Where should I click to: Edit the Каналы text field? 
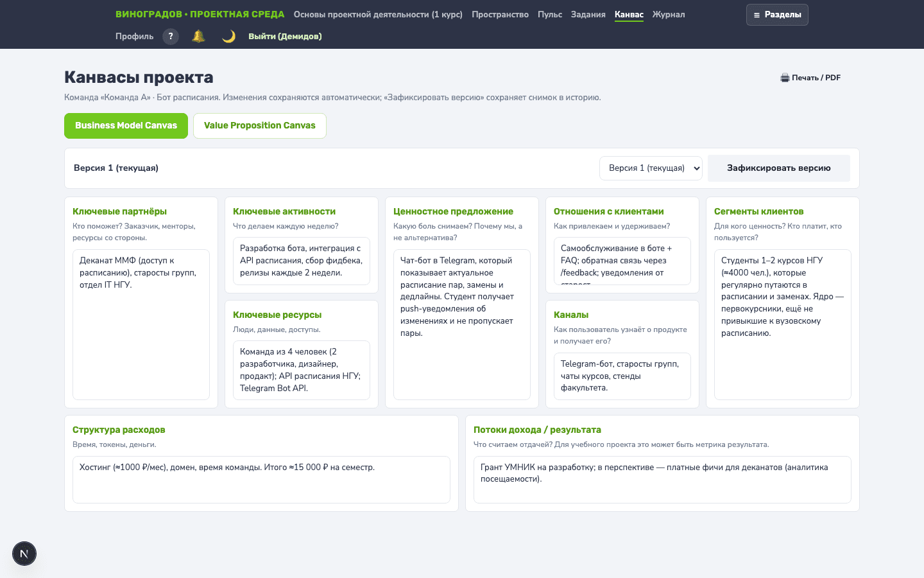(x=622, y=376)
